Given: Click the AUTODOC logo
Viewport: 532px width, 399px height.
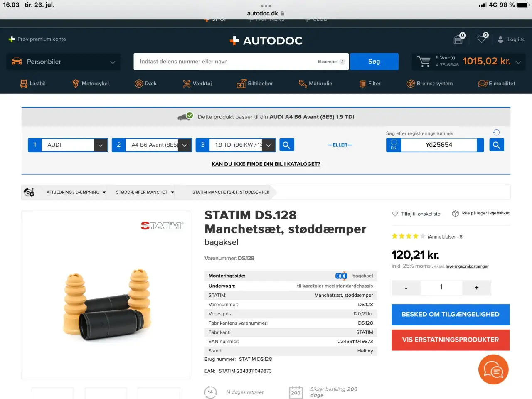Looking at the screenshot, I should click(x=266, y=40).
